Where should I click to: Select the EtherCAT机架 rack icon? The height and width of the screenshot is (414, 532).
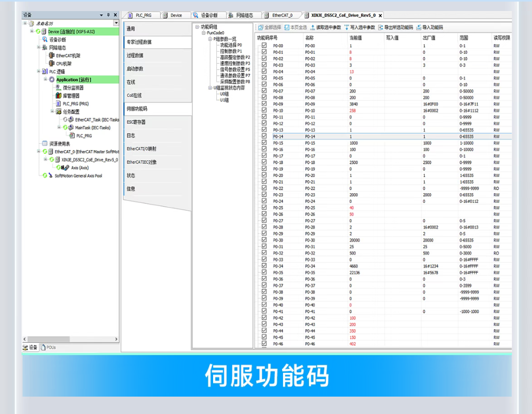52,55
